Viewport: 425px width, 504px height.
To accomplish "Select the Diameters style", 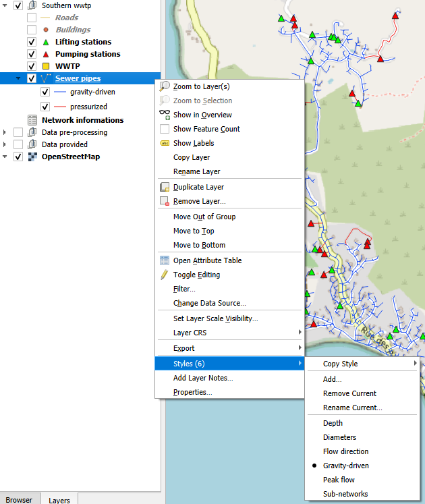I will pyautogui.click(x=339, y=437).
